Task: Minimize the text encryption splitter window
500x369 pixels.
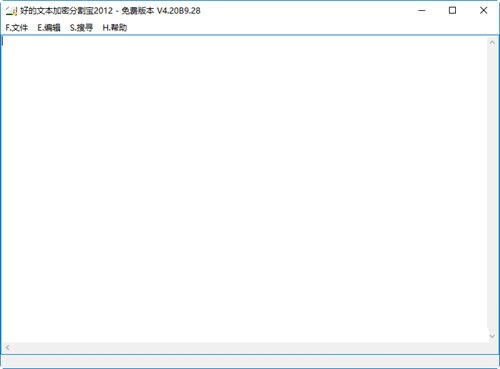Action: click(x=422, y=11)
